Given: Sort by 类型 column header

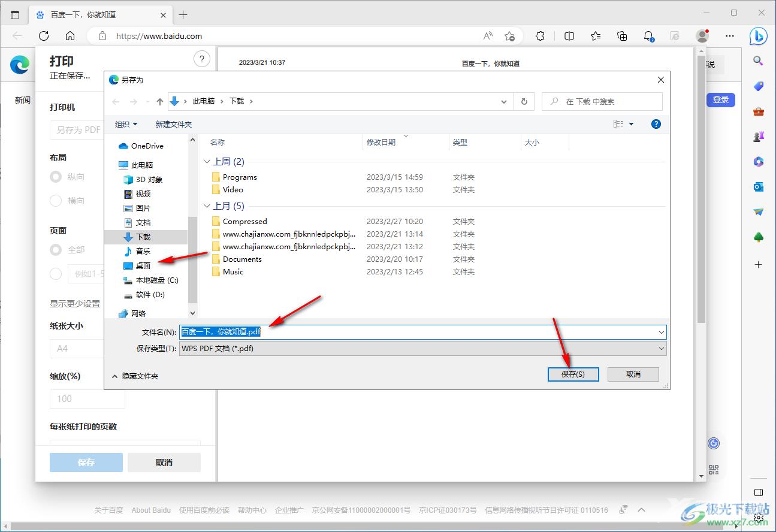Looking at the screenshot, I should pyautogui.click(x=460, y=142).
